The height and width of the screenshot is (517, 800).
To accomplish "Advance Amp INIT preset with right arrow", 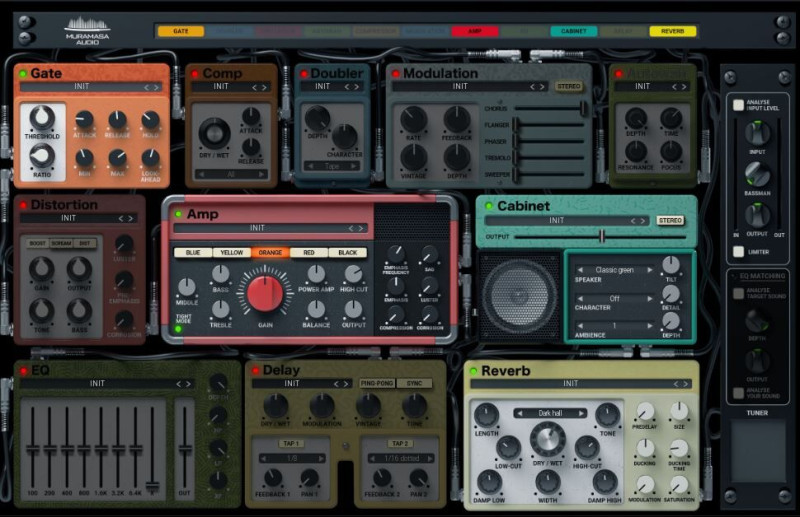I will 361,228.
